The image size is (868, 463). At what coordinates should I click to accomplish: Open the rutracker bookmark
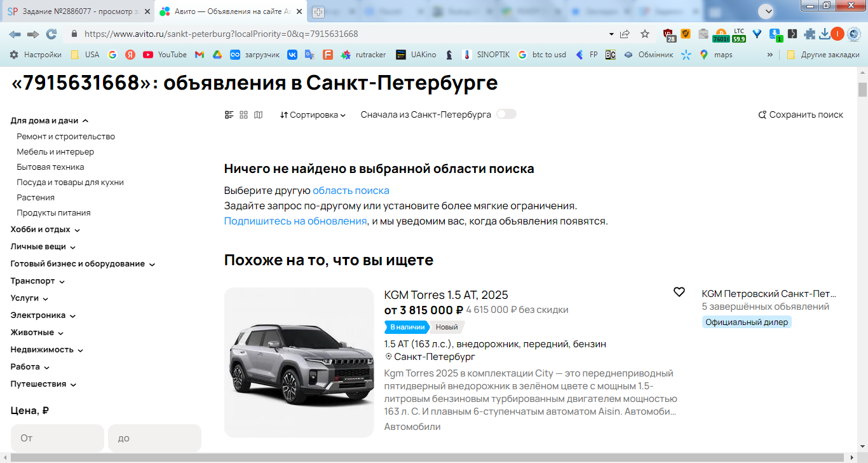point(363,55)
